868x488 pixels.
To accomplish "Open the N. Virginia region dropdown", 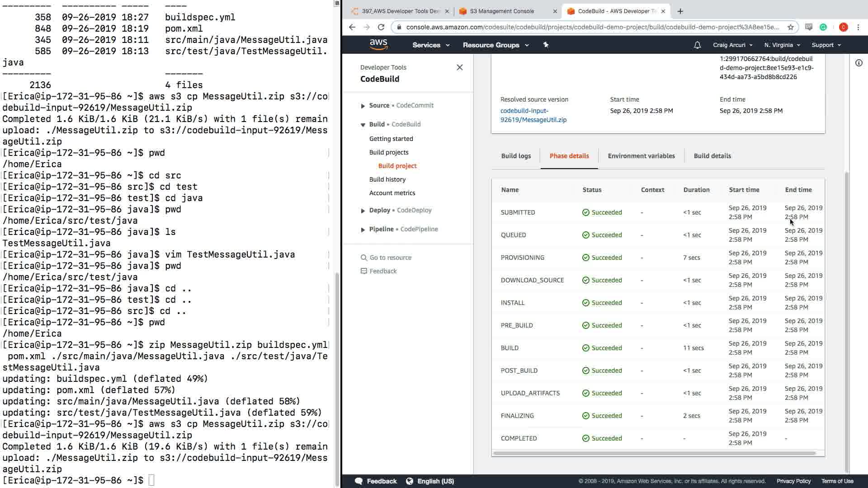I will pyautogui.click(x=782, y=45).
